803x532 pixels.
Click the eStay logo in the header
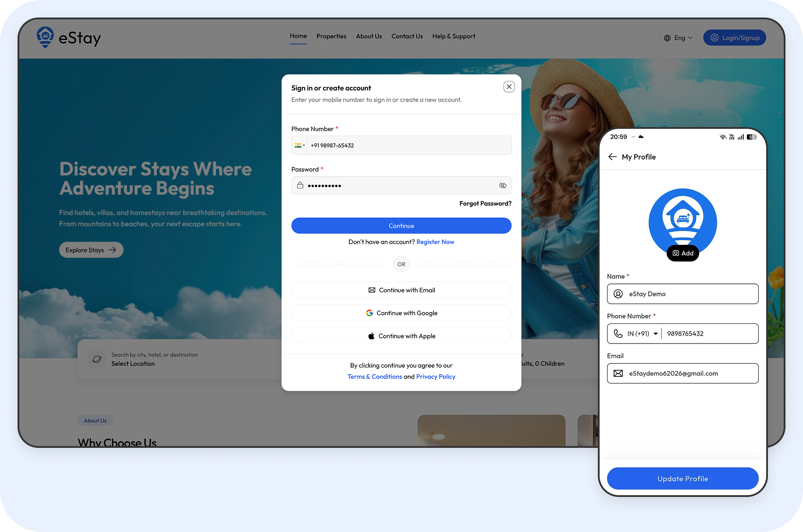[69, 38]
